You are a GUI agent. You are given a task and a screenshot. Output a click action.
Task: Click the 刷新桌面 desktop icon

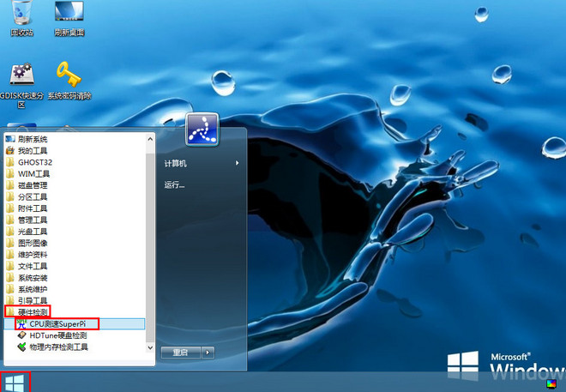pyautogui.click(x=69, y=15)
